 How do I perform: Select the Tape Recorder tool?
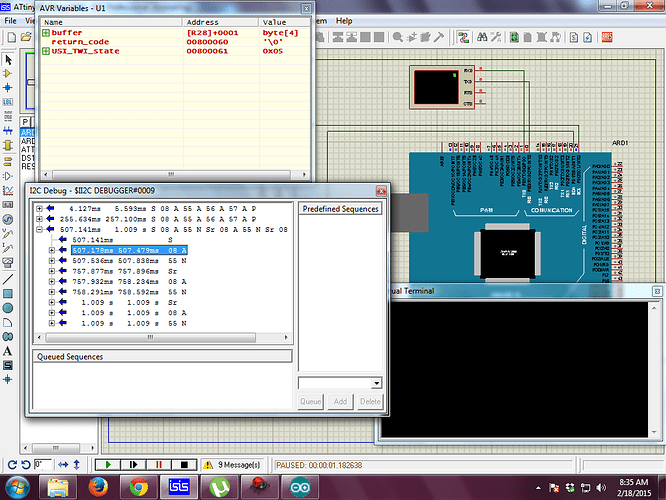coord(8,205)
